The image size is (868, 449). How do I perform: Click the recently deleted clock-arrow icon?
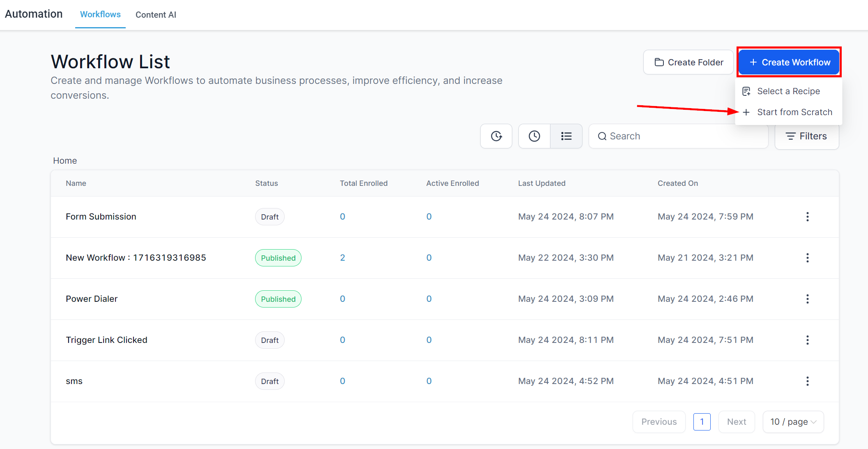496,136
